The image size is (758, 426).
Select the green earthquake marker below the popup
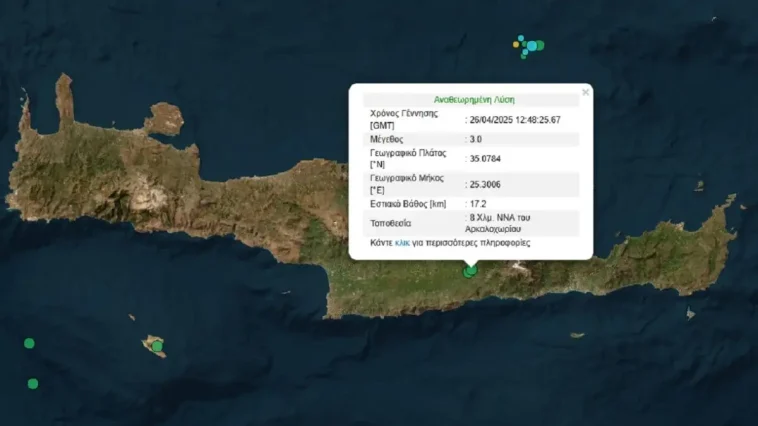(470, 270)
